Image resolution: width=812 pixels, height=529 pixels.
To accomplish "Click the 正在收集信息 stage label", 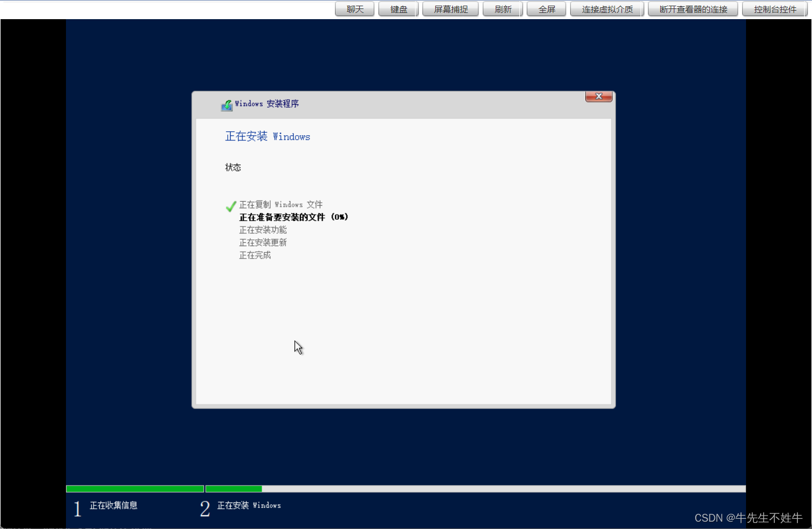I will [x=113, y=505].
